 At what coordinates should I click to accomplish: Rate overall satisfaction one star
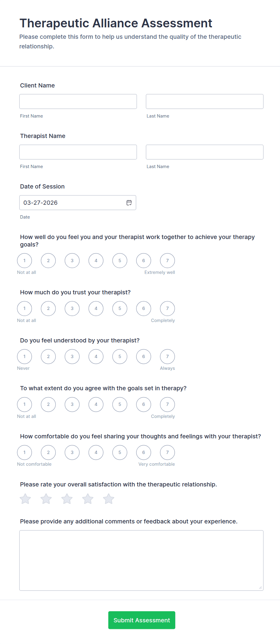[x=25, y=499]
